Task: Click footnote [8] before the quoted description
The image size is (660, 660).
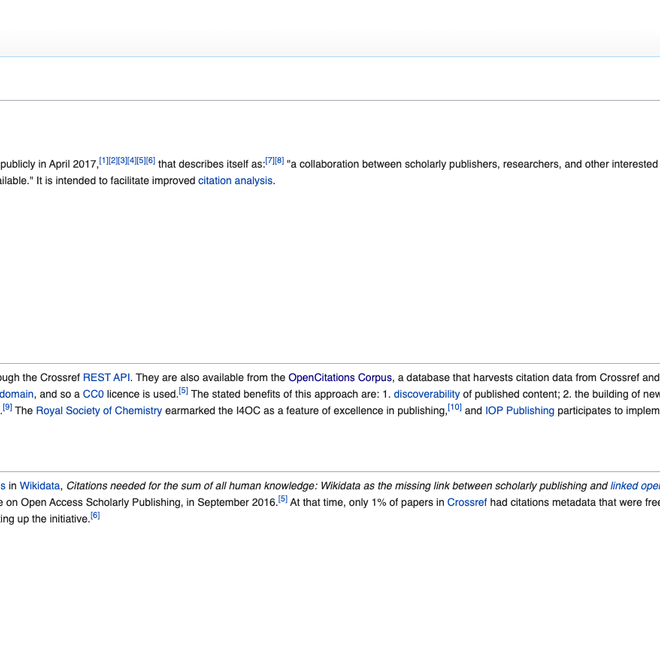Action: tap(280, 160)
